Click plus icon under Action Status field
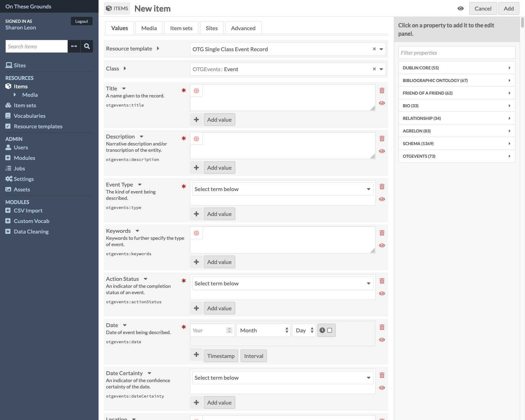 (x=196, y=308)
